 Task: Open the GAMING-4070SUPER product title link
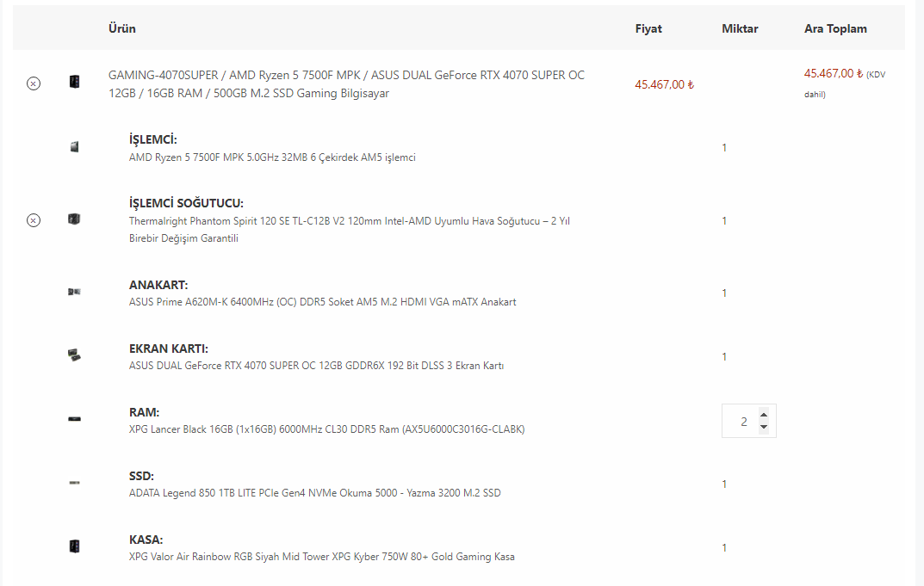pos(346,84)
